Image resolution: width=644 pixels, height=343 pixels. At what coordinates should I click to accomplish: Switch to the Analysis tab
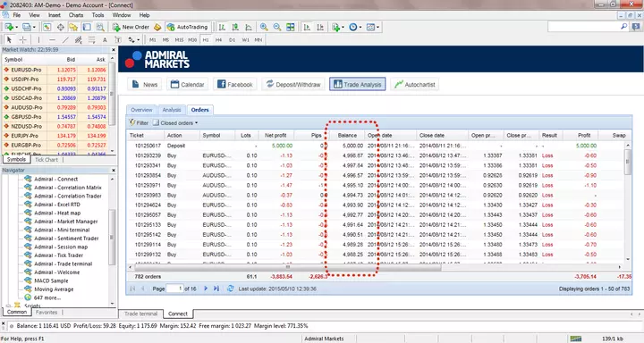(x=171, y=110)
